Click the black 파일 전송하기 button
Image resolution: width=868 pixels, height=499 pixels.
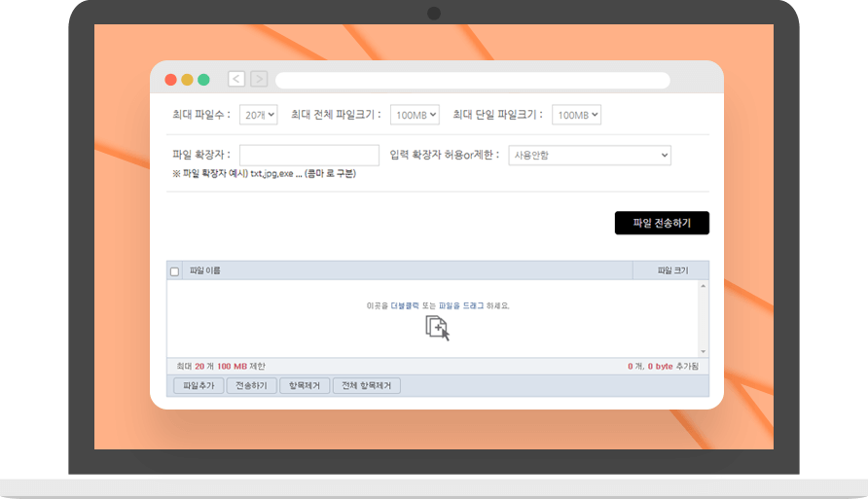pyautogui.click(x=662, y=223)
